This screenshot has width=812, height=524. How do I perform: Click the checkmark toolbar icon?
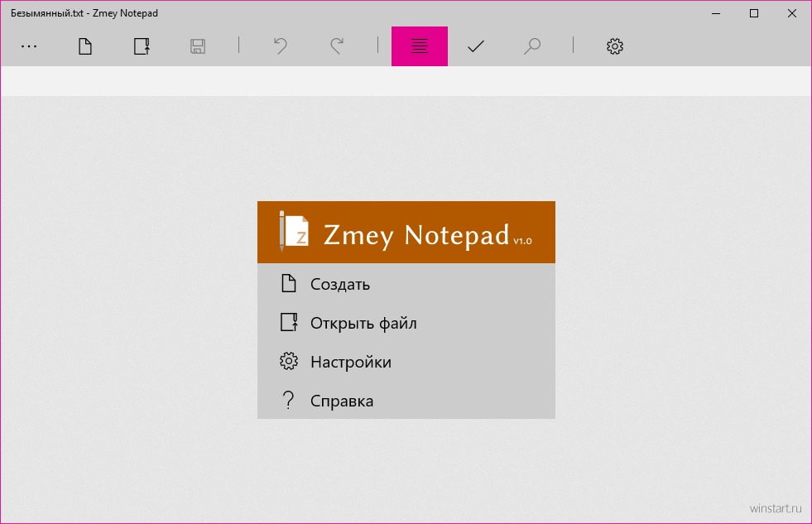[x=475, y=46]
